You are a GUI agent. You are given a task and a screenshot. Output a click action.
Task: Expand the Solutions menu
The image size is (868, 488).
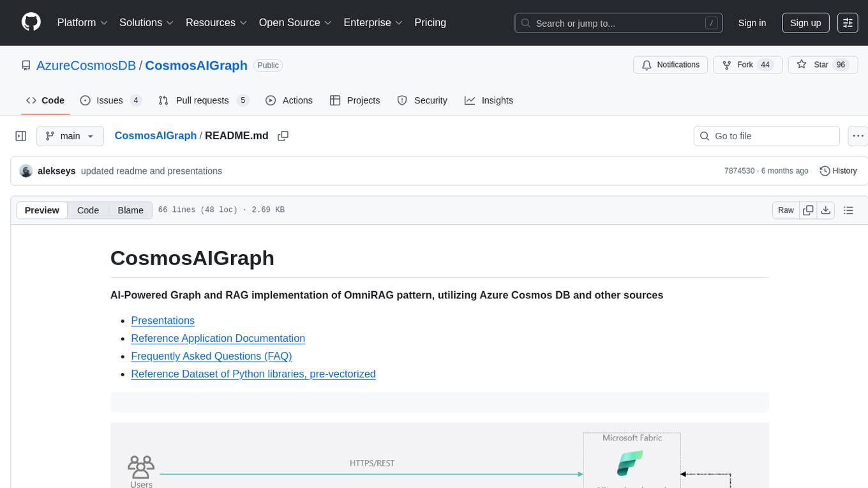coord(147,22)
